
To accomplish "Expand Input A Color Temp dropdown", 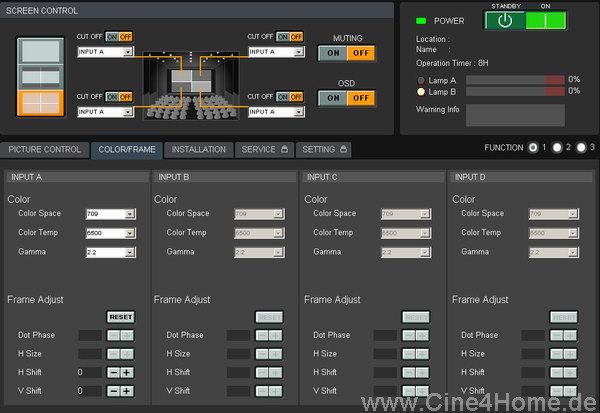I will [109, 233].
